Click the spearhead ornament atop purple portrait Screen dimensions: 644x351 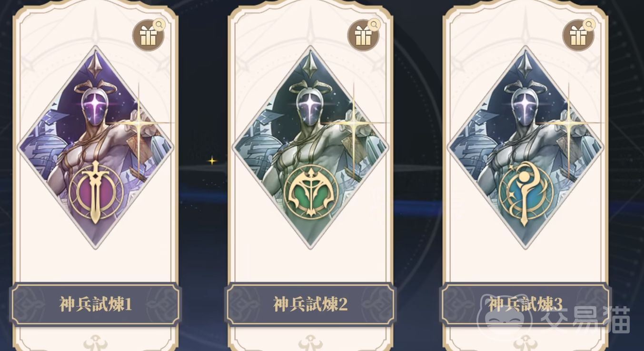coord(96,64)
